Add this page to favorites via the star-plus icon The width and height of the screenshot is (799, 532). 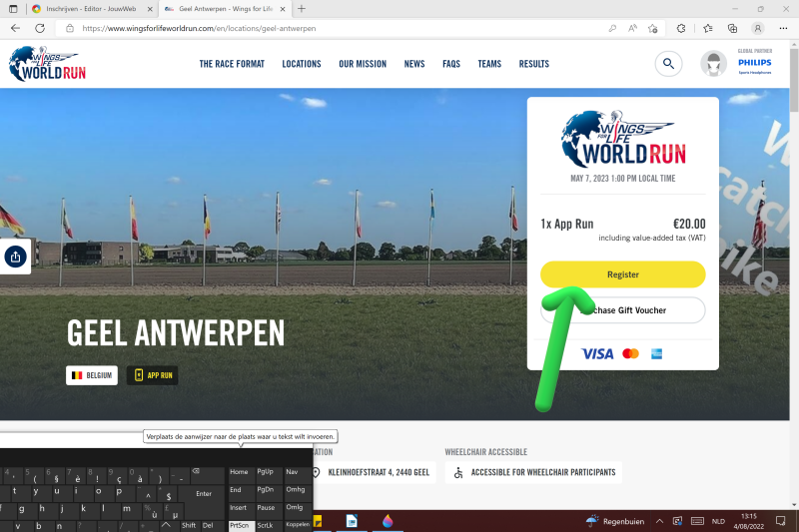[x=653, y=29]
